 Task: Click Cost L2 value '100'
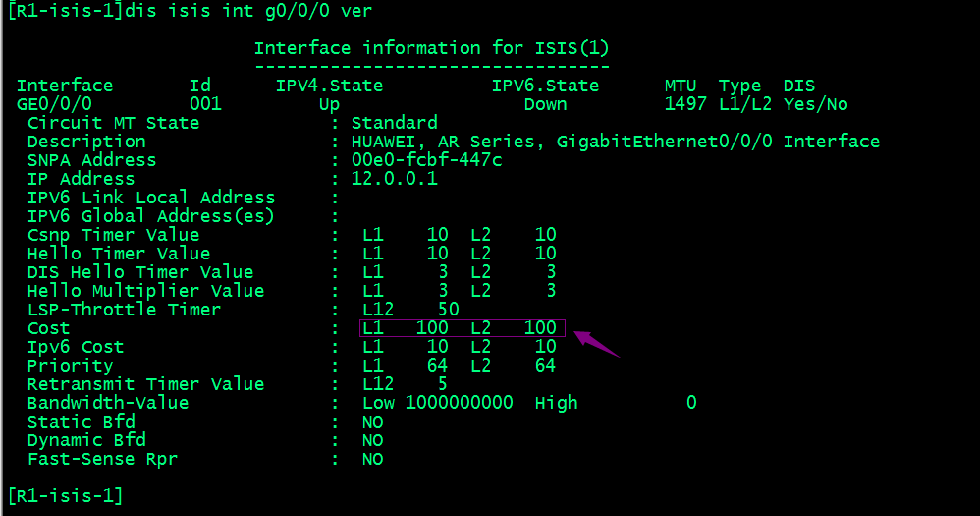[540, 328]
